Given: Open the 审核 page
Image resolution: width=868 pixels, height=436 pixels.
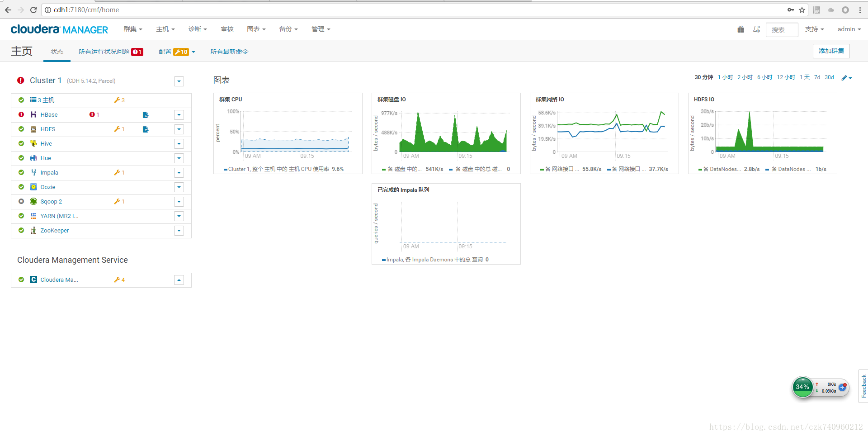Looking at the screenshot, I should pos(227,29).
